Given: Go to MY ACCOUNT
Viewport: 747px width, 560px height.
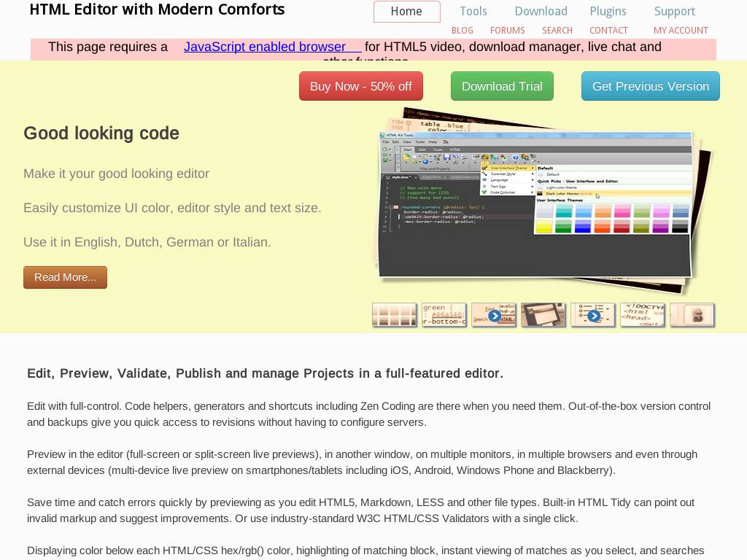Looking at the screenshot, I should click(681, 31).
